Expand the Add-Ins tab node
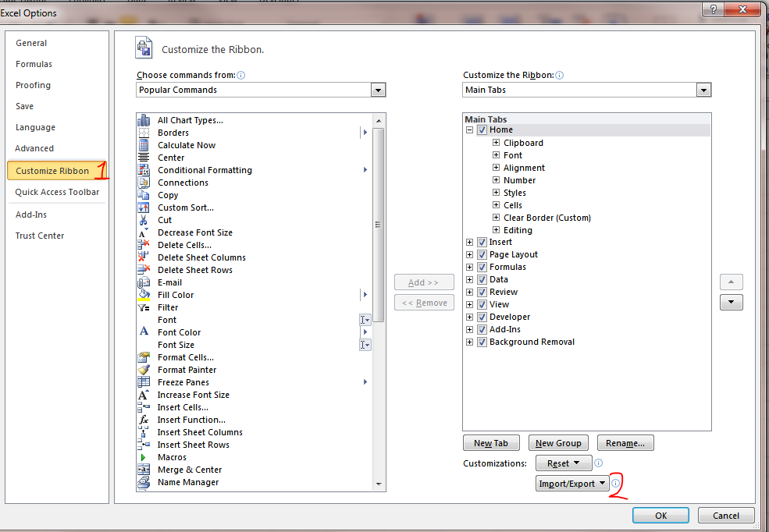 tap(469, 329)
